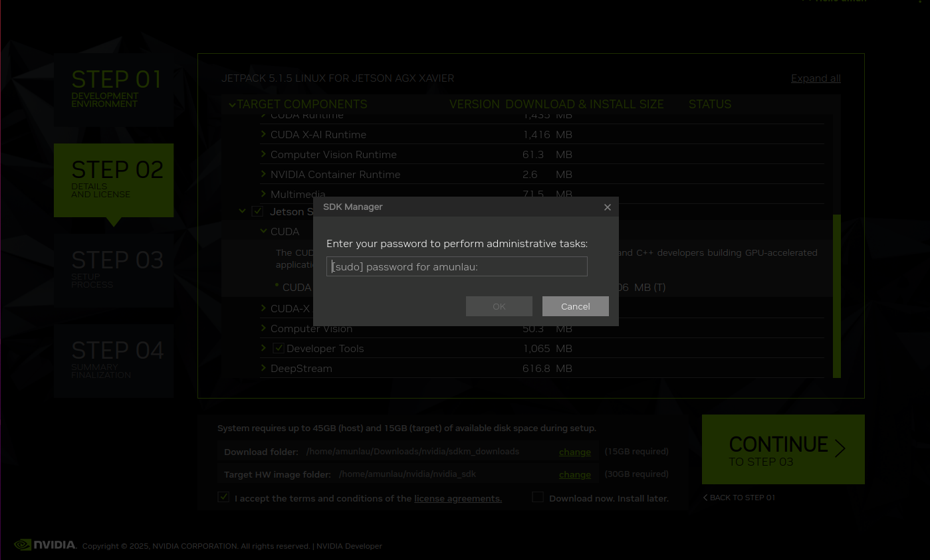Change the Target HW image folder
The width and height of the screenshot is (930, 560).
(x=575, y=474)
